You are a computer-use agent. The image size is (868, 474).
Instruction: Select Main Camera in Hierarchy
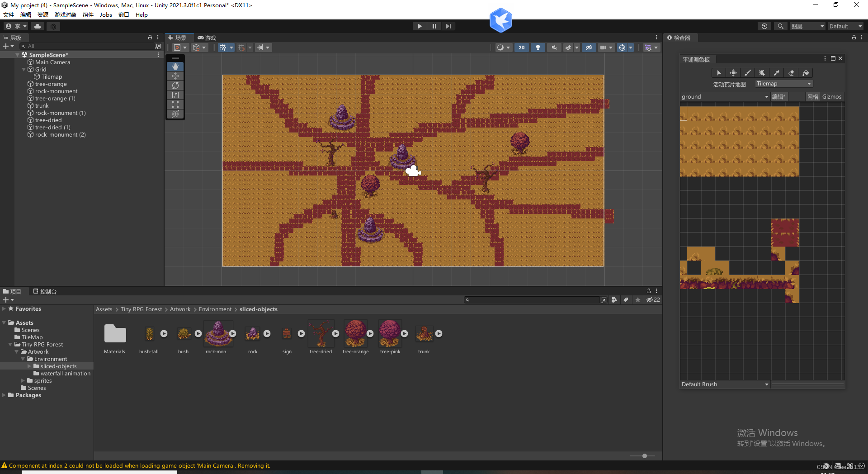pos(52,62)
